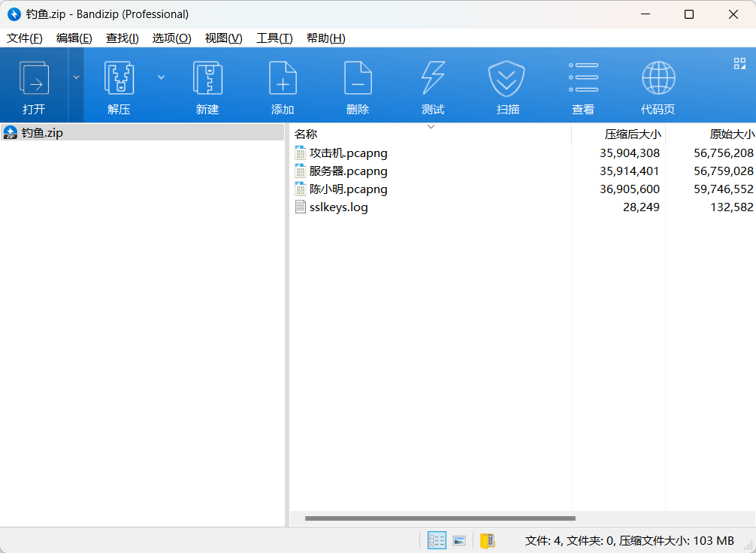This screenshot has width=756, height=553.
Task: Open the 帮助(H) menu
Action: click(326, 38)
